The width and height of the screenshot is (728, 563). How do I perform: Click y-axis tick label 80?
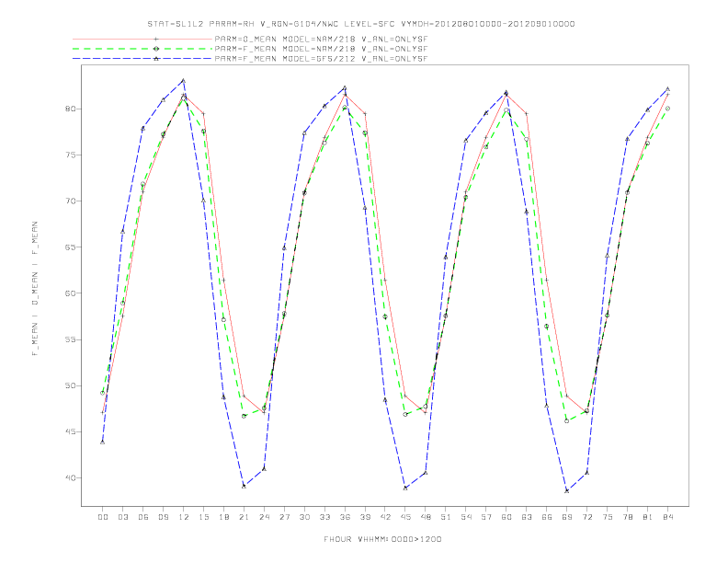[70, 109]
